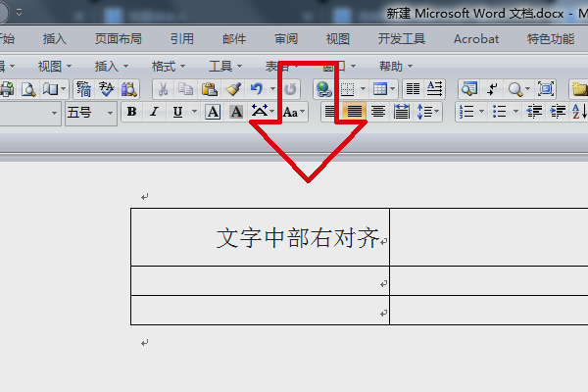588x392 pixels.
Task: Increase indent of the paragraph
Action: [558, 112]
